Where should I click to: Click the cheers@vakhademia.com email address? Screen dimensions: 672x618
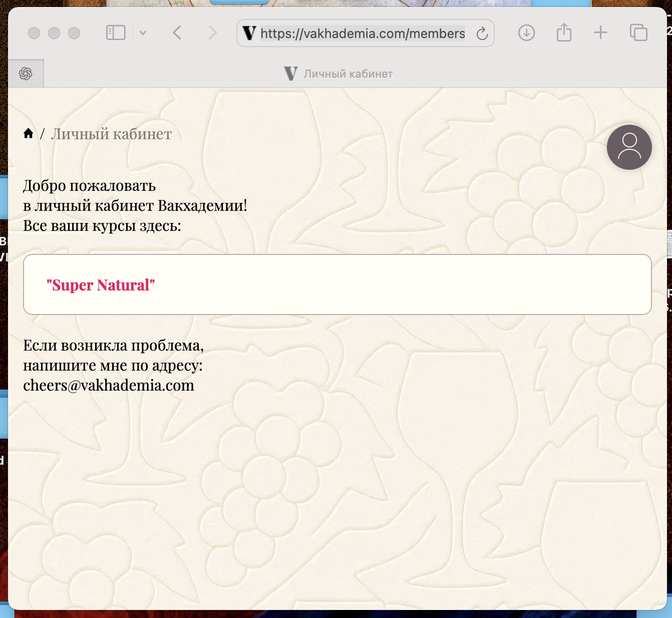click(109, 386)
